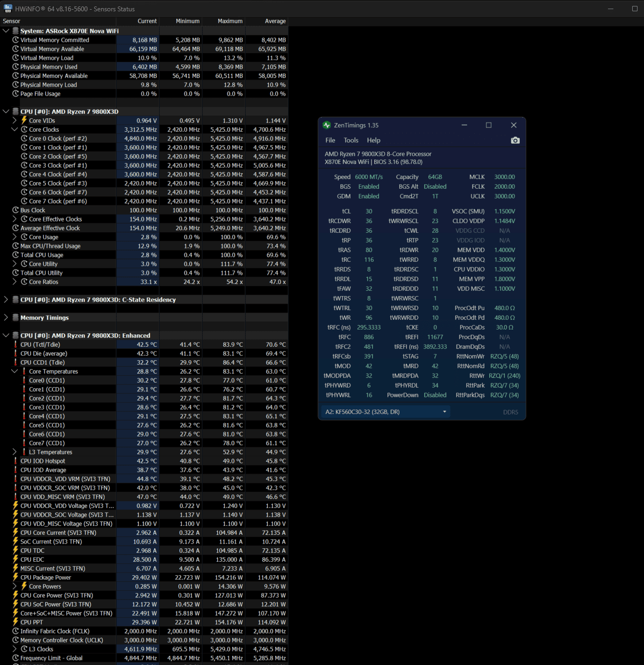Screen dimensions: 644x665
Task: Select the Core 0 Clock (perf #2) row
Action: 144,139
